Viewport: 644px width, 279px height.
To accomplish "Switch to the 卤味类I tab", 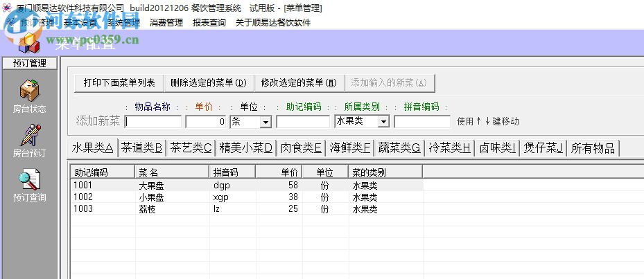I will [497, 148].
